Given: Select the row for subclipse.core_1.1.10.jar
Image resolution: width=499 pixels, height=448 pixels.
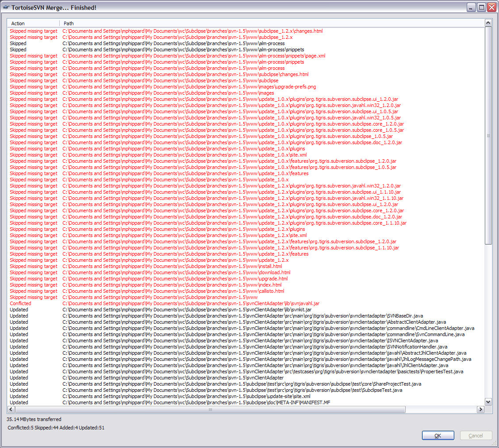Looking at the screenshot, I should point(246,223).
